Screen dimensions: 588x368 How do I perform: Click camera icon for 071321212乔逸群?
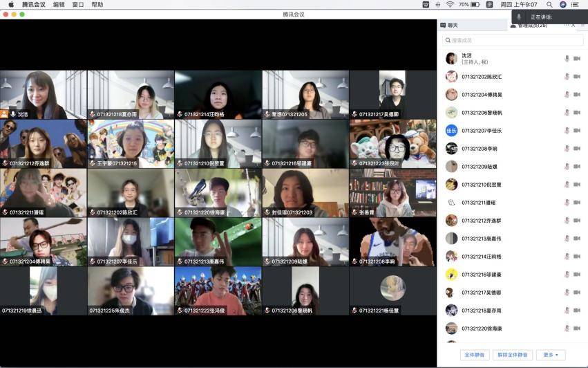(x=577, y=220)
